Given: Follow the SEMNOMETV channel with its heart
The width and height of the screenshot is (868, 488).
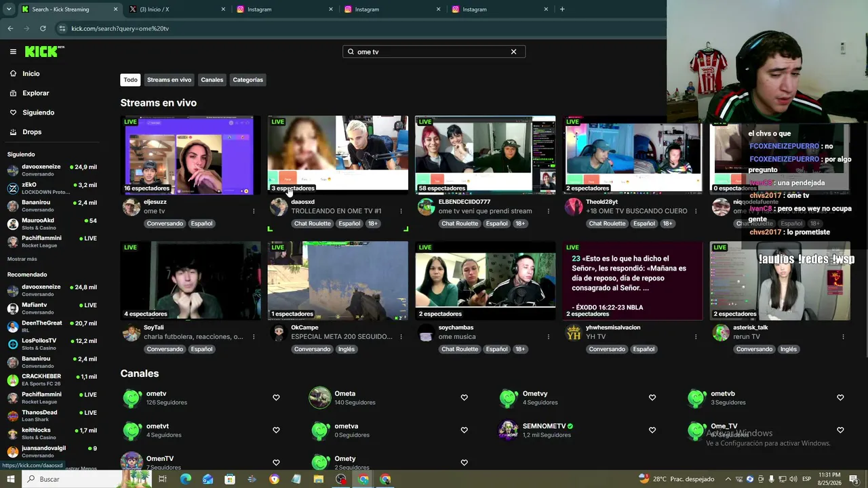Looking at the screenshot, I should (x=652, y=430).
